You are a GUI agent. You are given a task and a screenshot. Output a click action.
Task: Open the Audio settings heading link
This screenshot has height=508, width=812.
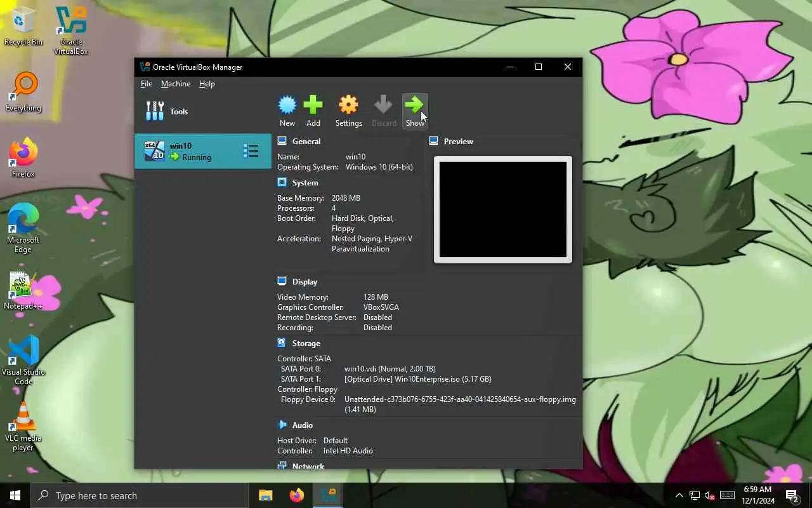tap(303, 425)
